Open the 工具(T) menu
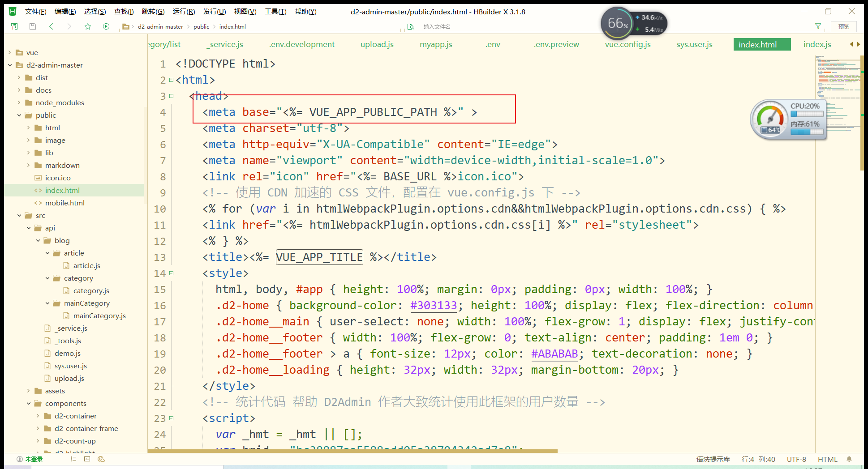This screenshot has width=868, height=469. pos(275,12)
